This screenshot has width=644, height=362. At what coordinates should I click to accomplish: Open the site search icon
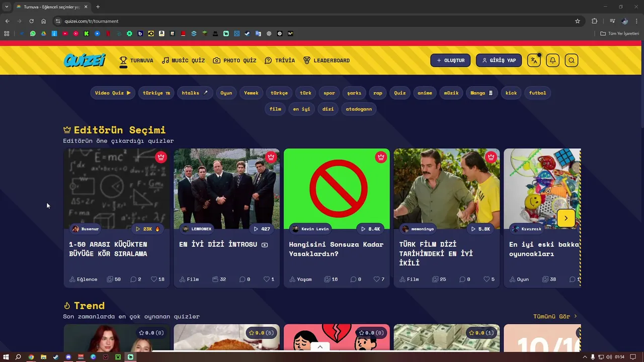571,60
